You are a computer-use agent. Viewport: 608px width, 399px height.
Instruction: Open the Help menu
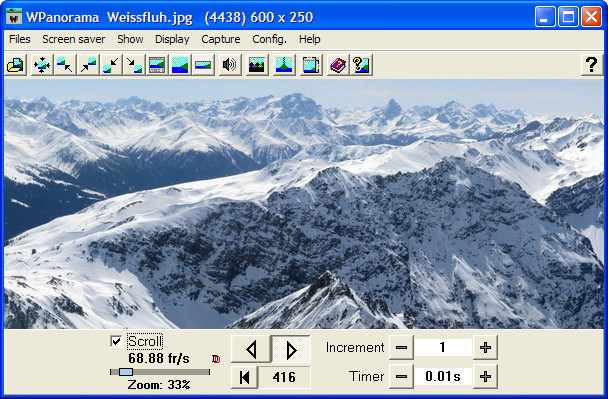tap(310, 39)
